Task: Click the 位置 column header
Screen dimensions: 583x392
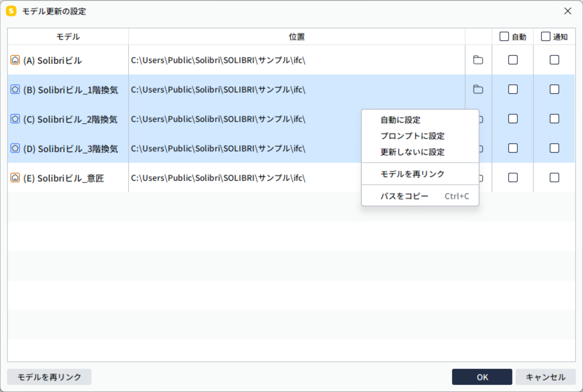Action: tap(297, 37)
